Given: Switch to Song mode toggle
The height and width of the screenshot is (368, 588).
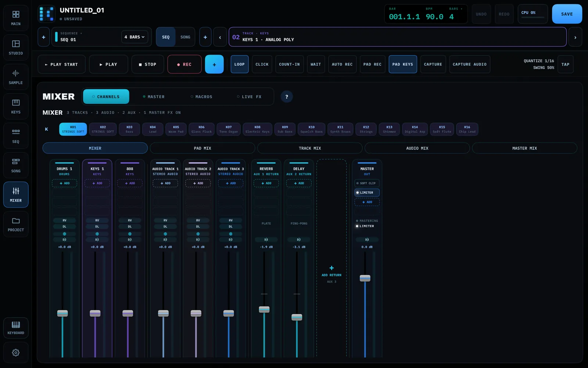Looking at the screenshot, I should coord(185,37).
